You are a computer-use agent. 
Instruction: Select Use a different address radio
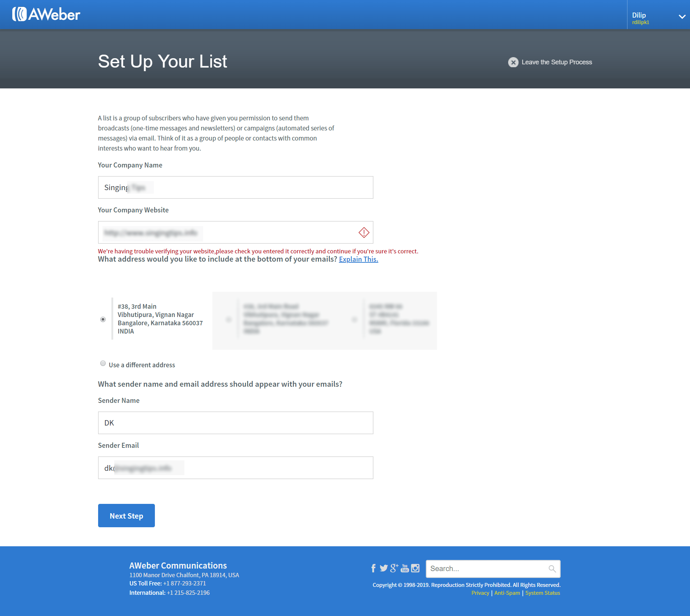pos(103,363)
